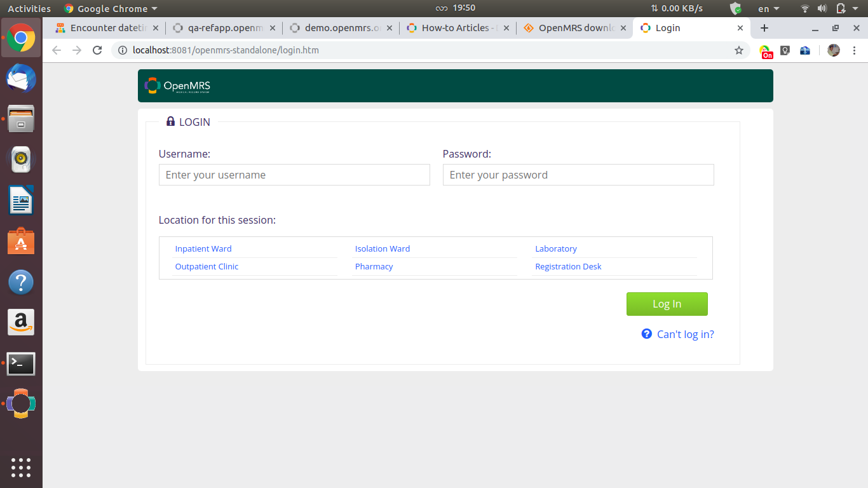Screen dimensions: 868x488
Task: Click the network speed indicator
Action: 677,8
